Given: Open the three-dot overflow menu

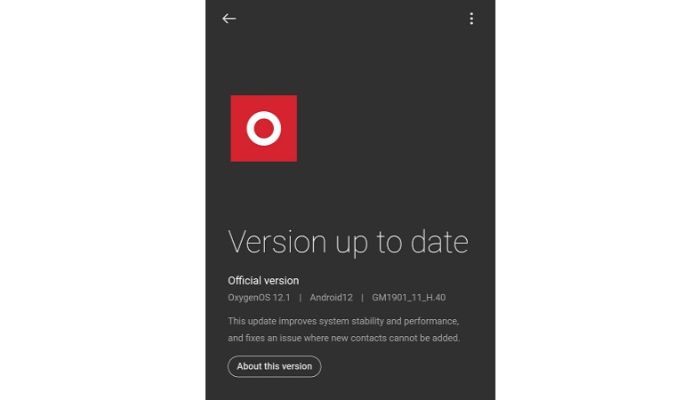Looking at the screenshot, I should pyautogui.click(x=471, y=18).
